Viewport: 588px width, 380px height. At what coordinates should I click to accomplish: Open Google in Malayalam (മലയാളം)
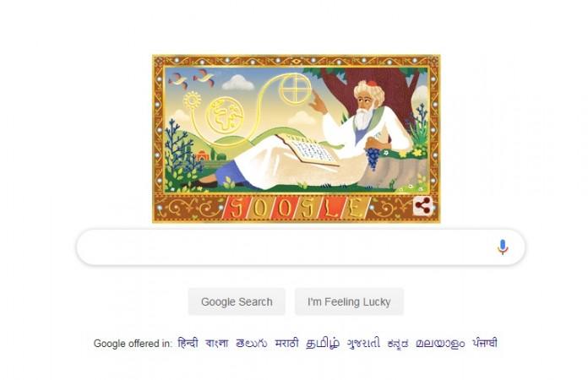click(x=440, y=344)
